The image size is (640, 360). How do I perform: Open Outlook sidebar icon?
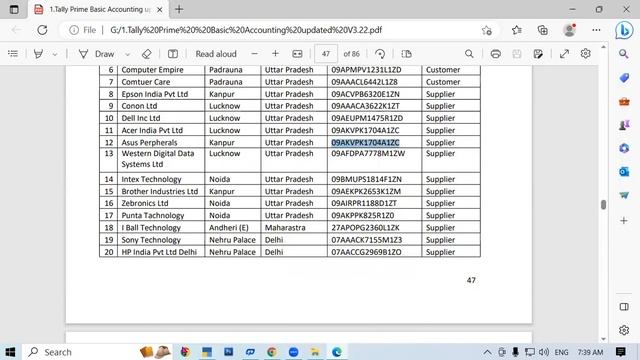tap(624, 172)
